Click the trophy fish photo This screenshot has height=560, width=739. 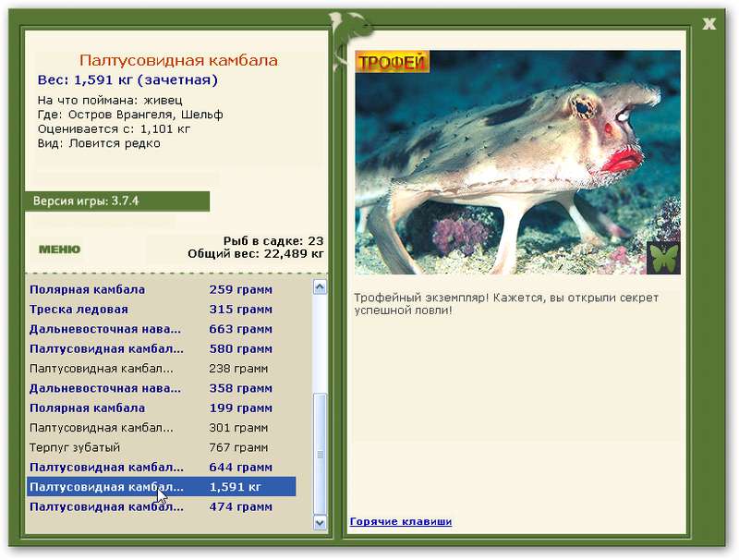click(517, 162)
